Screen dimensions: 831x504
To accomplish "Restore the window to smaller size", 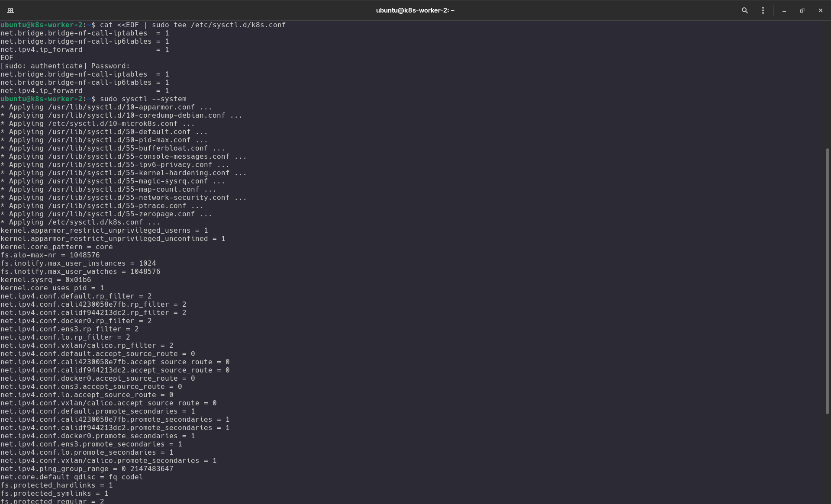I will point(802,10).
